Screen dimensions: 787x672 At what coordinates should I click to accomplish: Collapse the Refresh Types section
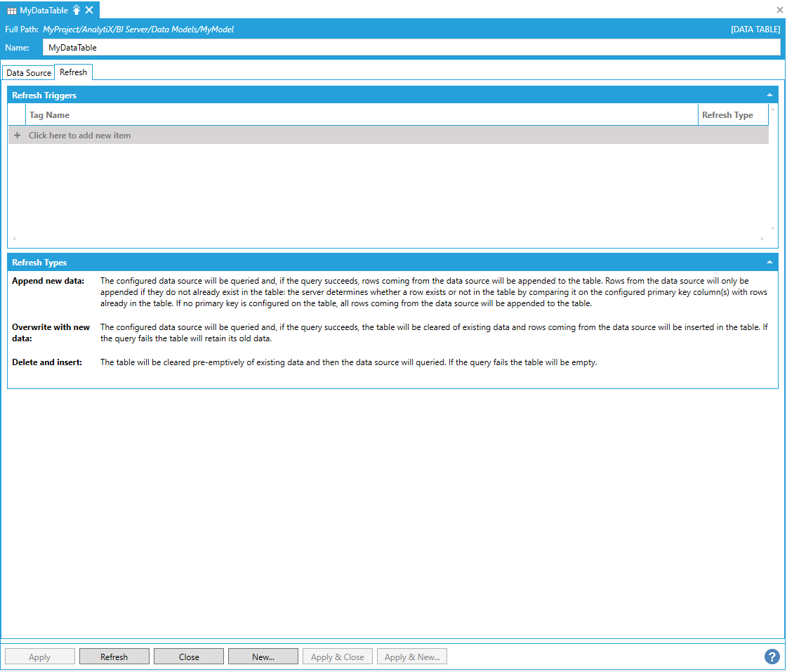(x=769, y=262)
